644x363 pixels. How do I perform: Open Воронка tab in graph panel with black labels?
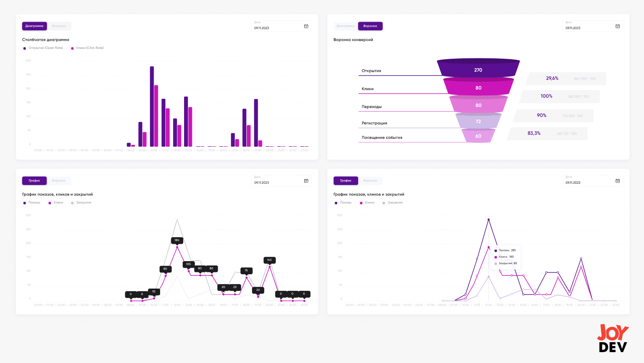click(x=59, y=181)
